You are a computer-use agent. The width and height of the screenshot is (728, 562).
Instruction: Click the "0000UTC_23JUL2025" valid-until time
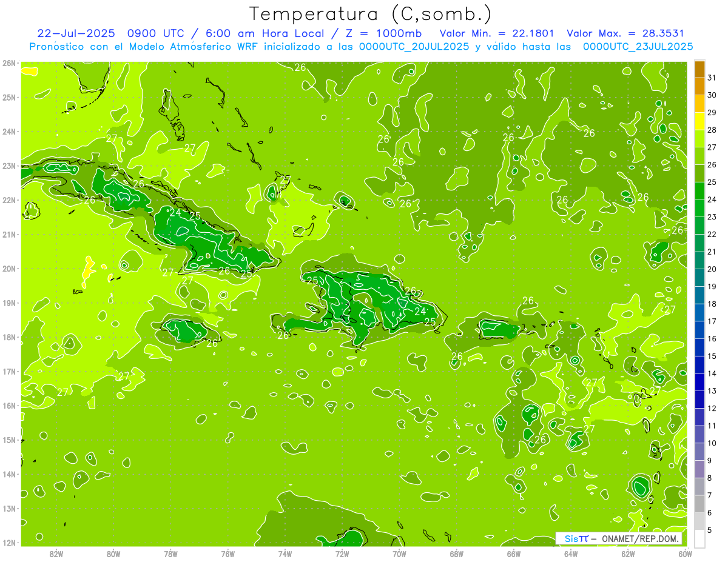(x=638, y=47)
